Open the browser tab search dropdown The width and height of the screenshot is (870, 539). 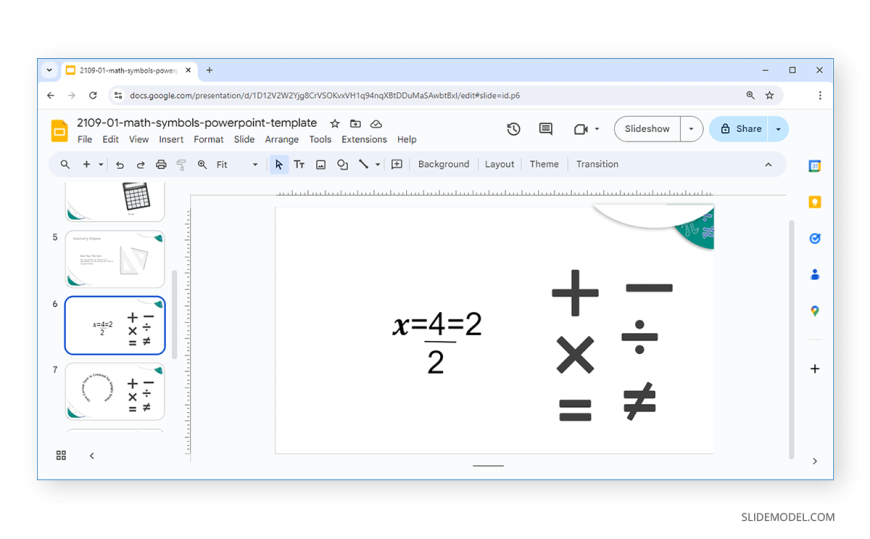pyautogui.click(x=49, y=70)
